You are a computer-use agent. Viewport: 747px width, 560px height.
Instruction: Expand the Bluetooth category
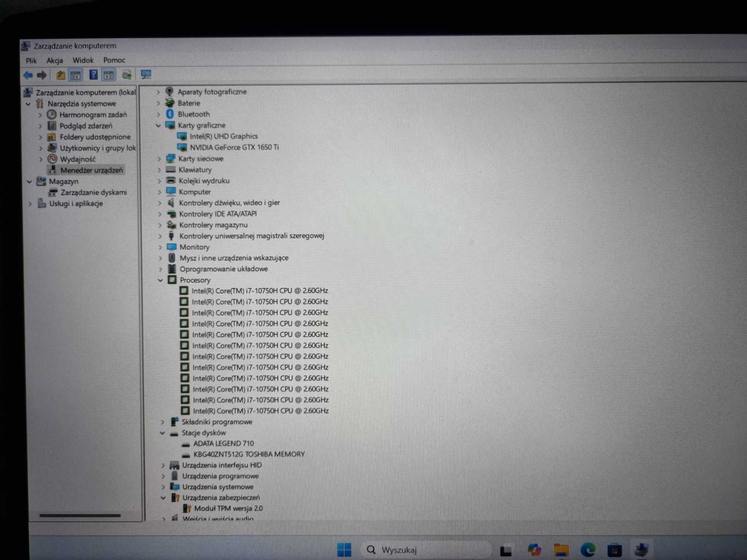pos(158,115)
